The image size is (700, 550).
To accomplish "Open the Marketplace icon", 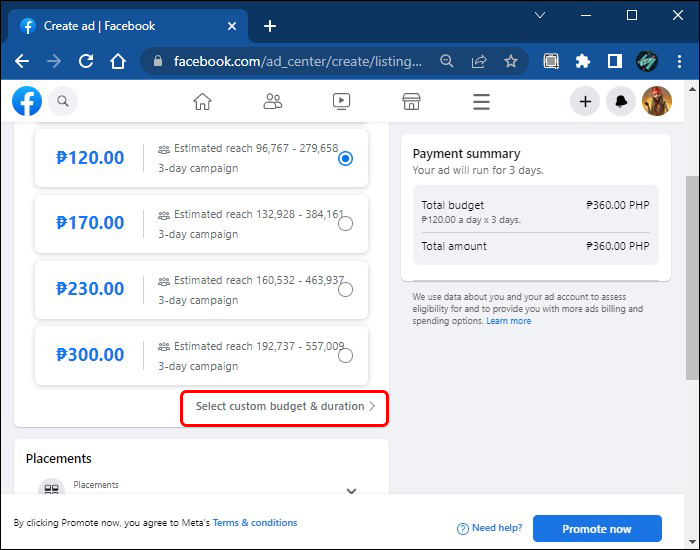I will [411, 101].
